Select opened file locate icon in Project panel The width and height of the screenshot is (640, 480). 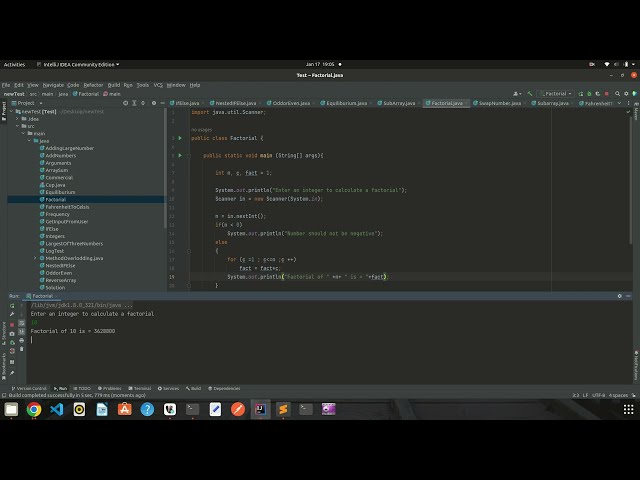coord(125,103)
